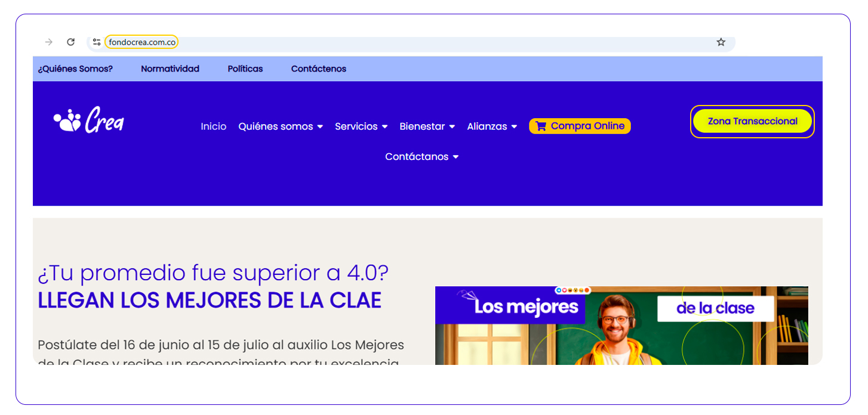Expand the Contáctanos dropdown menu
The height and width of the screenshot is (415, 868).
click(421, 157)
